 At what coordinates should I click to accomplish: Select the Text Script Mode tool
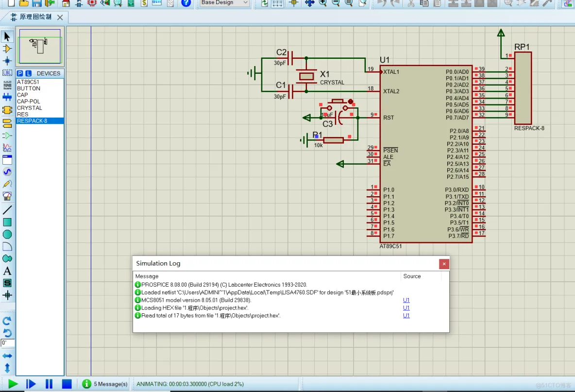click(x=7, y=85)
